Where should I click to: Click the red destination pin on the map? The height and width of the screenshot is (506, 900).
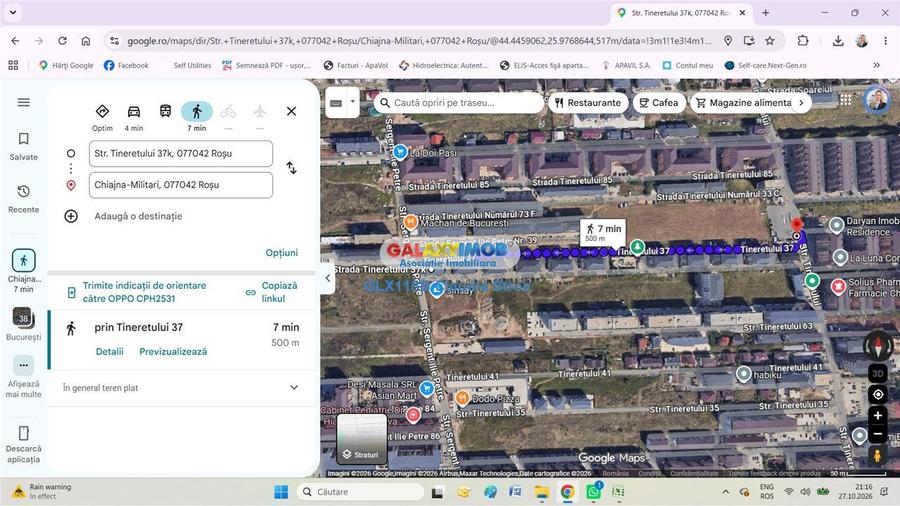pyautogui.click(x=796, y=225)
